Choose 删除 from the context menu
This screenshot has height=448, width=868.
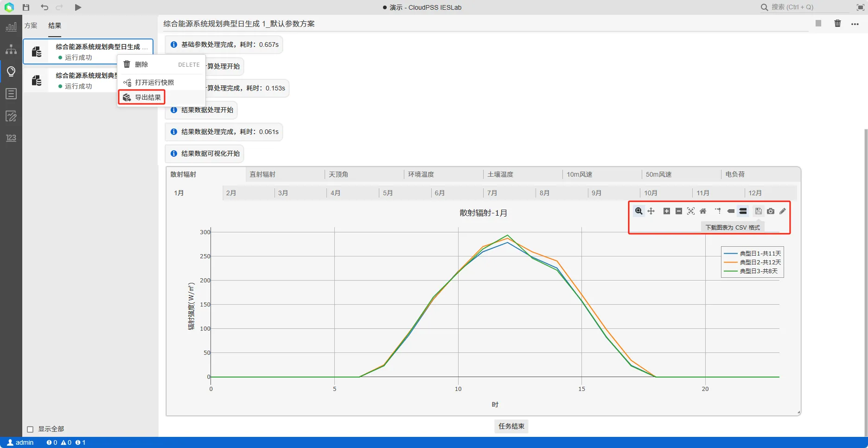click(x=161, y=64)
